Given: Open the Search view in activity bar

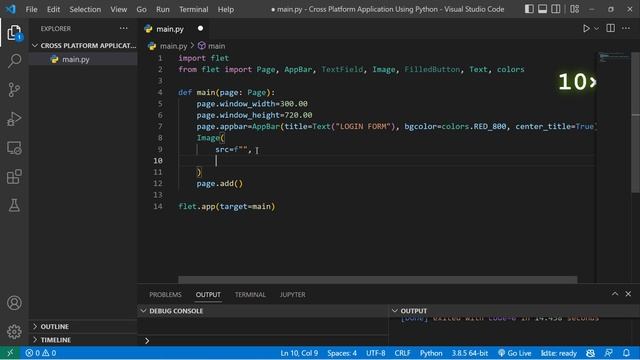Looking at the screenshot, I should (14, 61).
